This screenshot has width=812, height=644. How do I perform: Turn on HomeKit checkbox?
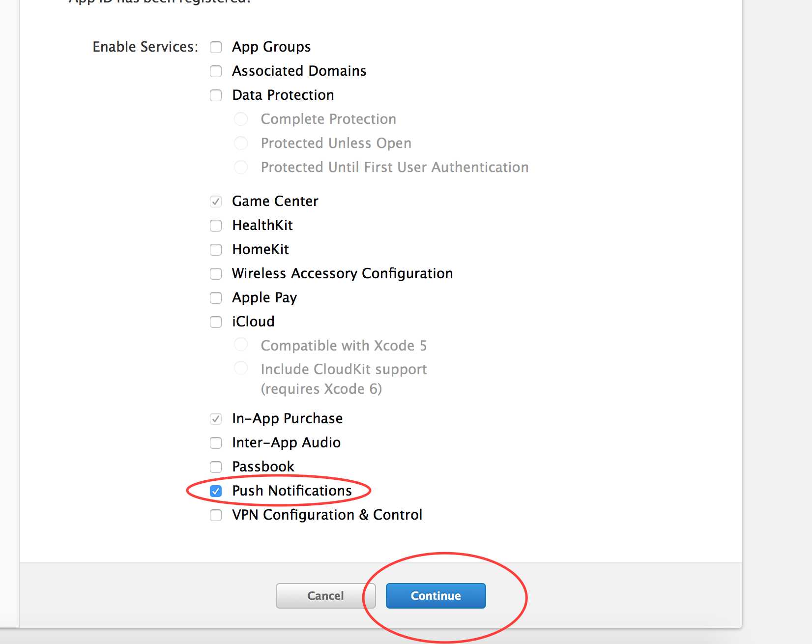(x=216, y=250)
